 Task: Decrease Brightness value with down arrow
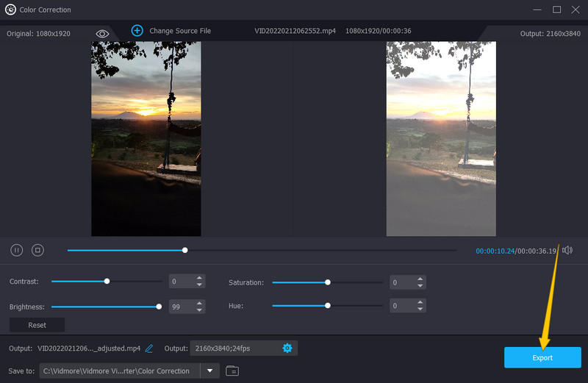point(199,309)
